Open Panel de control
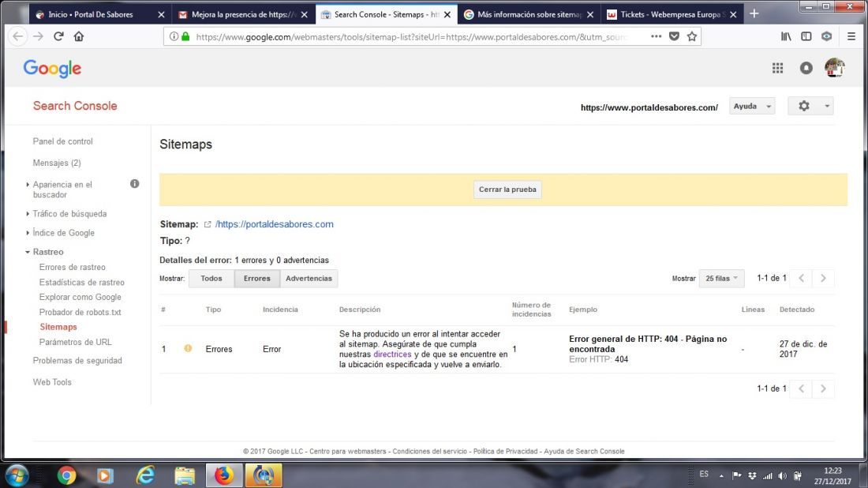The width and height of the screenshot is (868, 488). tap(62, 141)
